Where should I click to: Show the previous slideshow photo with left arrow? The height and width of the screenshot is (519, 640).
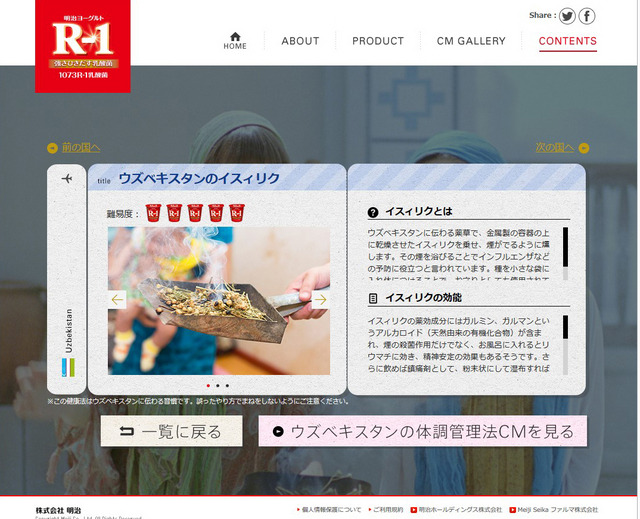[118, 299]
